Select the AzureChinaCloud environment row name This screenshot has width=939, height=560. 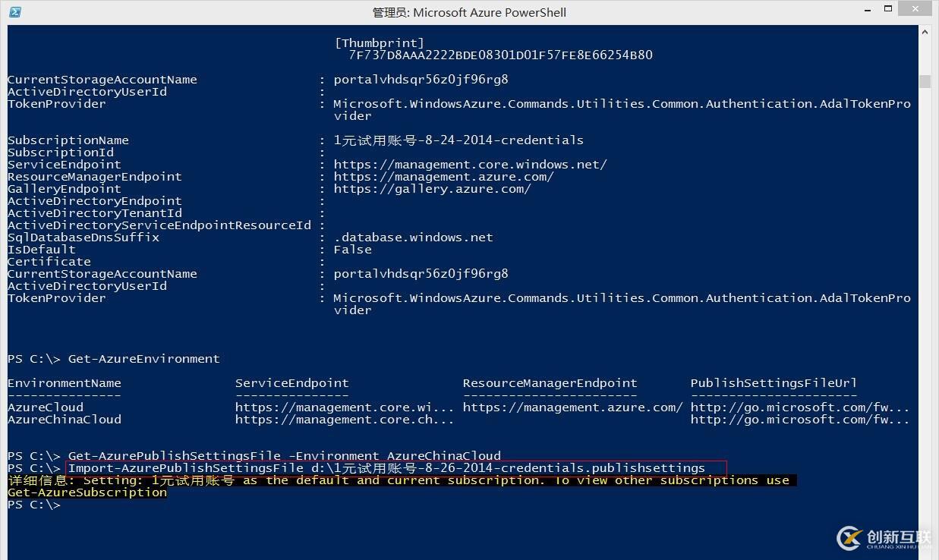pos(65,420)
